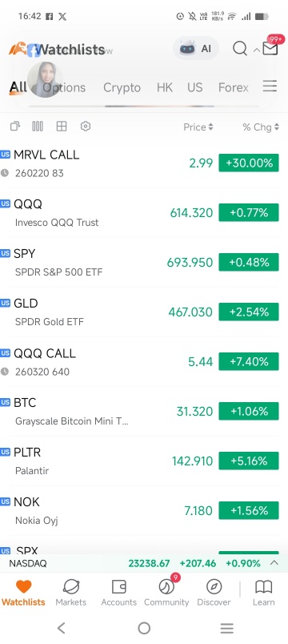The height and width of the screenshot is (644, 288).
Task: Open the mail inbox envelope icon
Action: tap(270, 49)
